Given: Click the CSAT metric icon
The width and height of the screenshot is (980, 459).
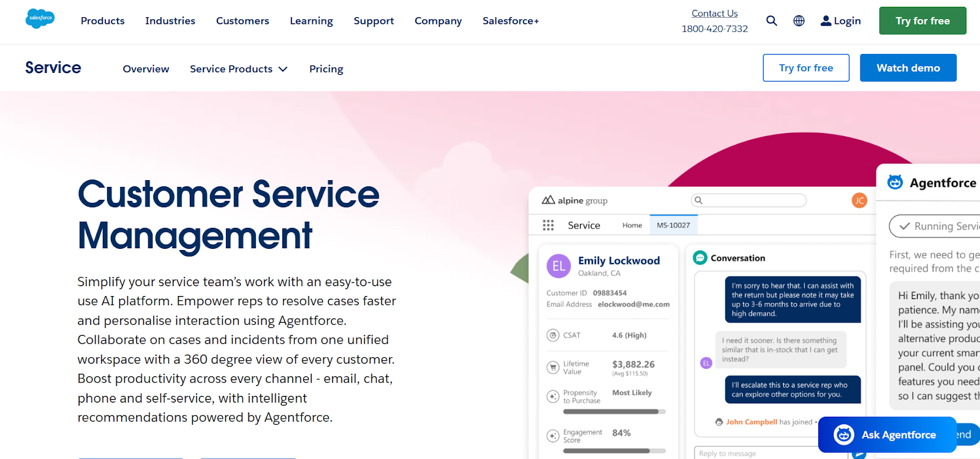Looking at the screenshot, I should [x=552, y=335].
